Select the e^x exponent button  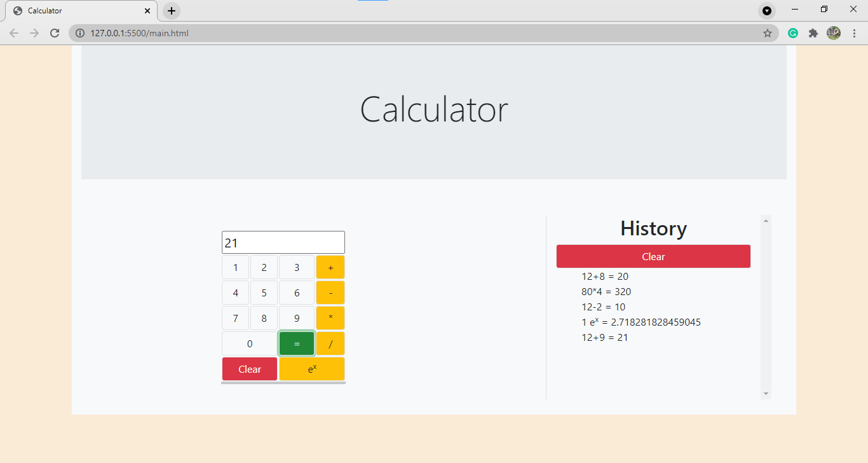[312, 368]
